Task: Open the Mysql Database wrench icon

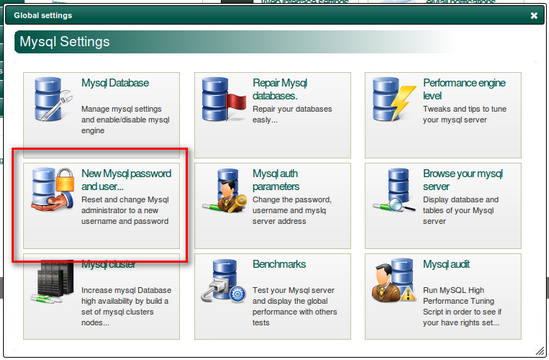Action: tap(54, 99)
